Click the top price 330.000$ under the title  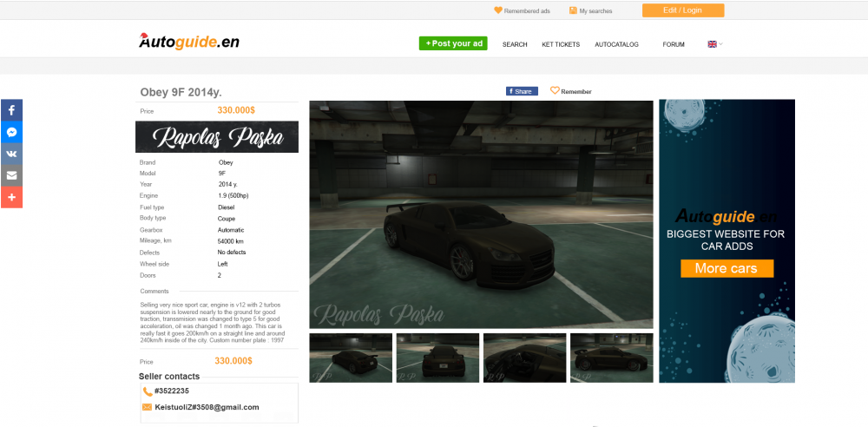(236, 110)
